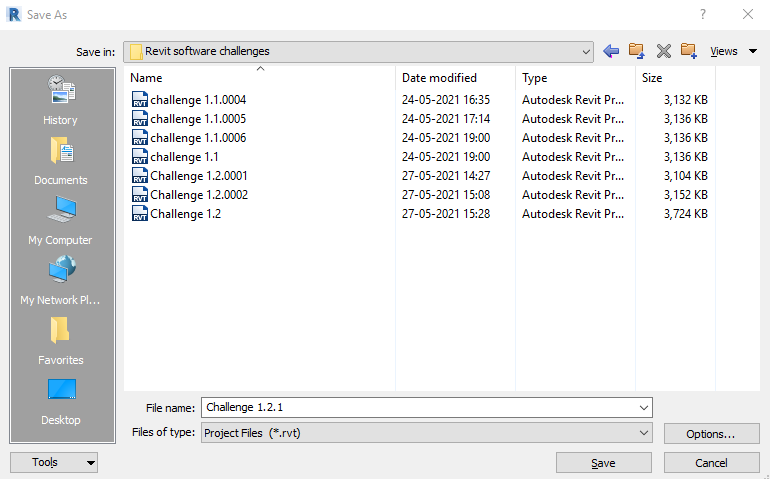
Task: Click the size 3,152 KB
Action: pyautogui.click(x=686, y=195)
